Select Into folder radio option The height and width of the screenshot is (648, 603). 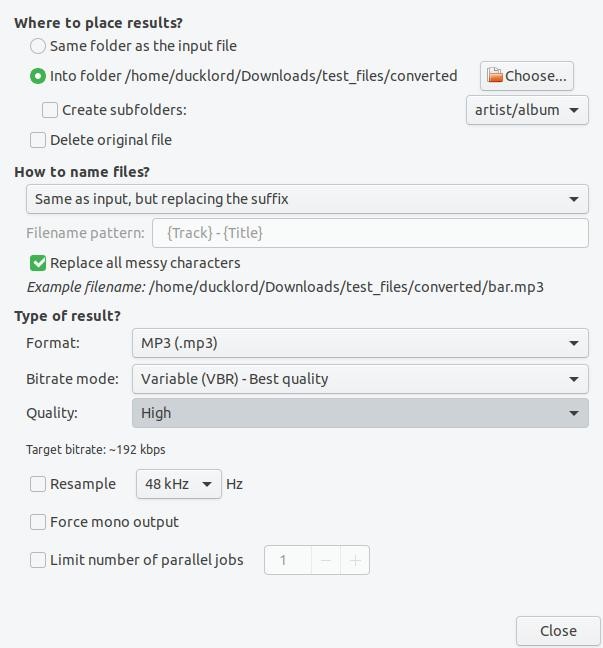(x=38, y=76)
